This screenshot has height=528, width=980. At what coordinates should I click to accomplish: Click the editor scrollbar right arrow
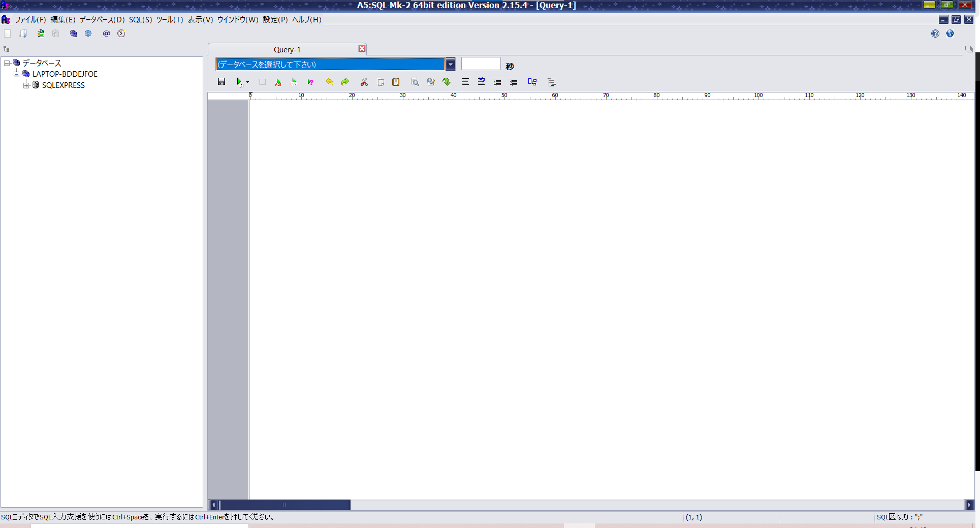click(x=969, y=505)
